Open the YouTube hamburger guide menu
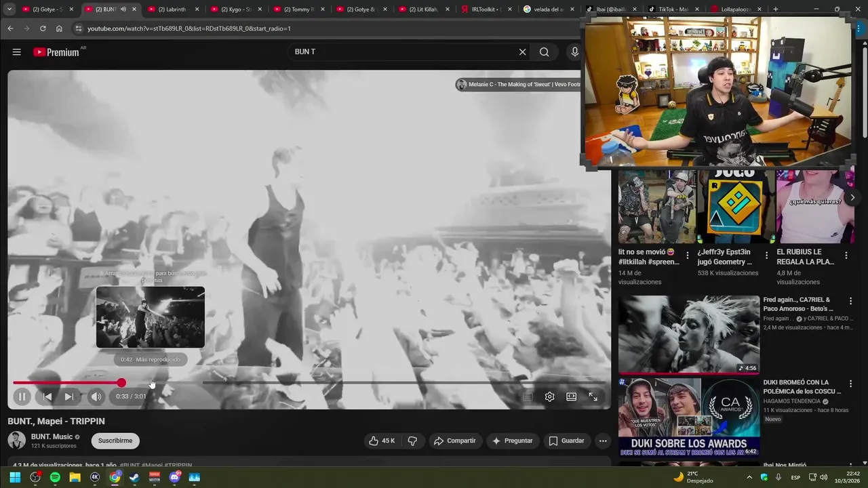The width and height of the screenshot is (868, 488). [16, 52]
